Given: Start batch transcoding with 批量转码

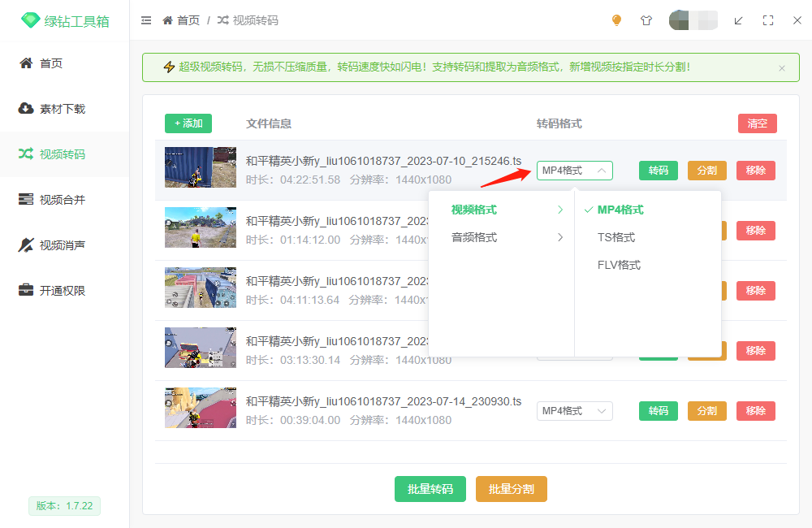Looking at the screenshot, I should point(430,489).
